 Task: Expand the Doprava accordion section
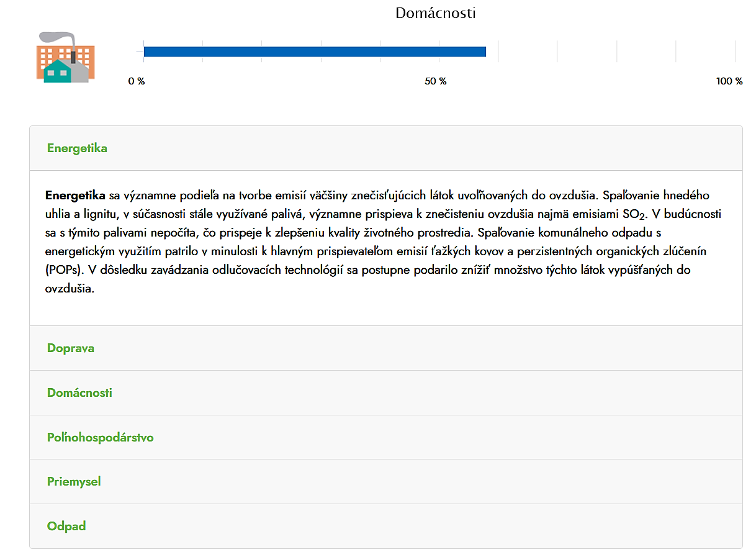click(71, 348)
